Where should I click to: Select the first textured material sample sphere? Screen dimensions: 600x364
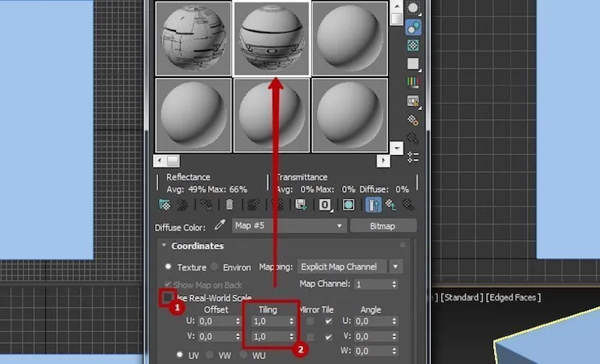click(193, 37)
